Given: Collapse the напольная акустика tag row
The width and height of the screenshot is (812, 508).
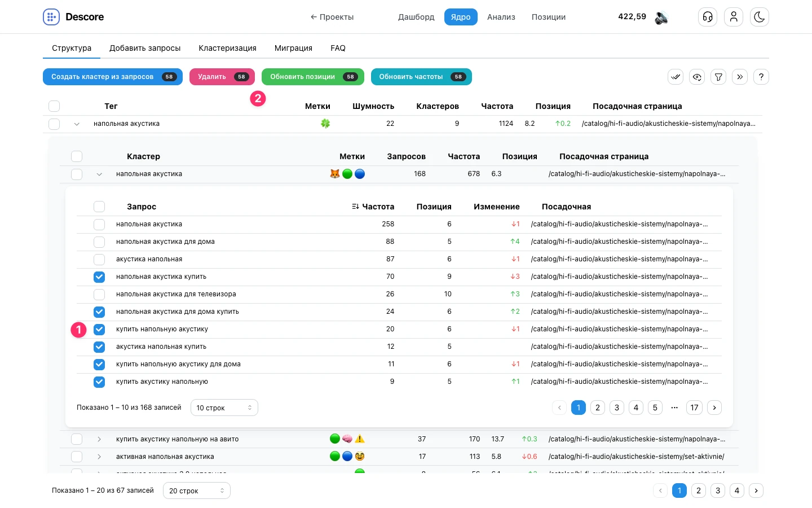Looking at the screenshot, I should point(77,124).
